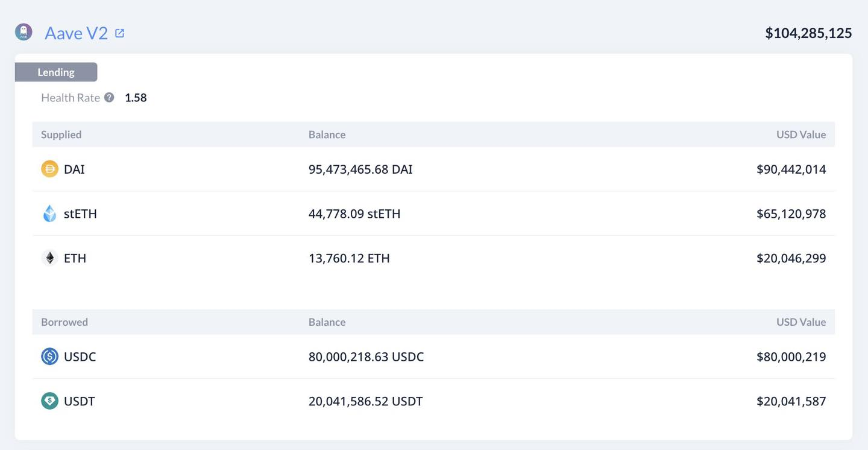Click the Health Rate label

coord(71,98)
